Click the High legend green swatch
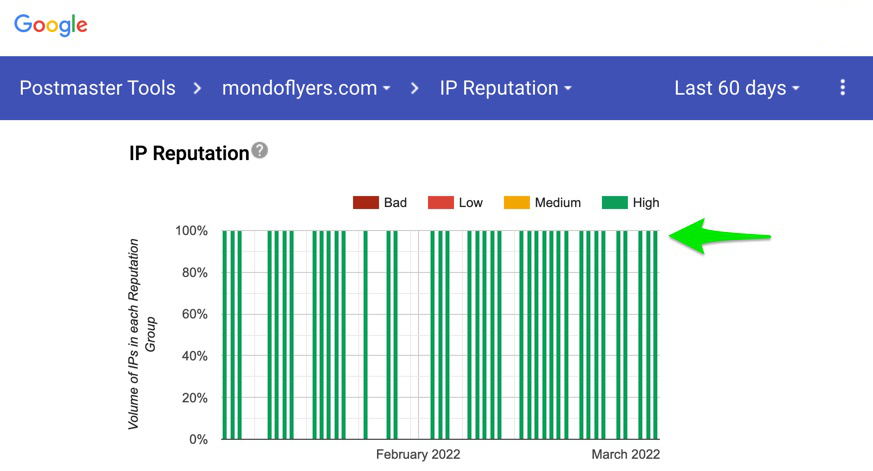 coord(615,203)
